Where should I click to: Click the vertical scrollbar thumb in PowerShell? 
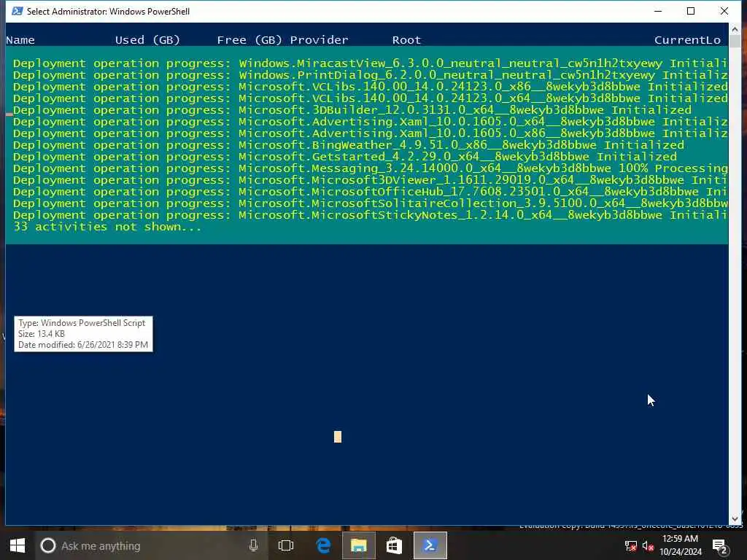coord(735,41)
